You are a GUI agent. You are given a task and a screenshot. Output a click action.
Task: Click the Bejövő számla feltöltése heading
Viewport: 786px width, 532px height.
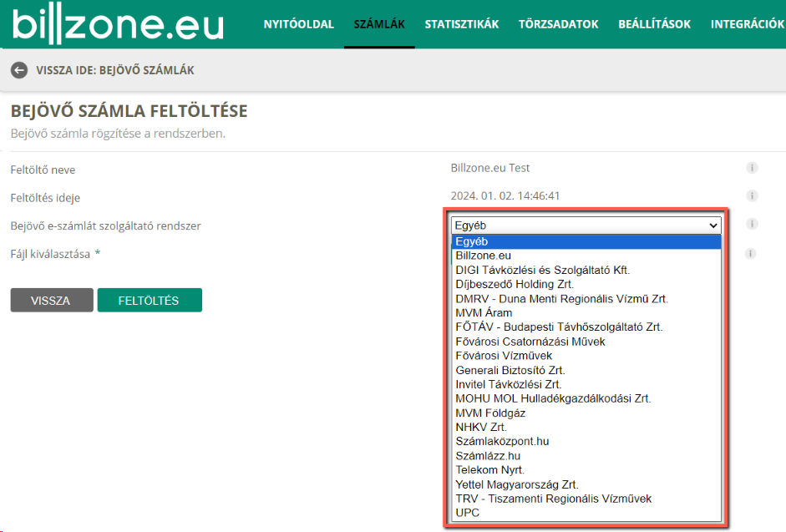(x=129, y=111)
